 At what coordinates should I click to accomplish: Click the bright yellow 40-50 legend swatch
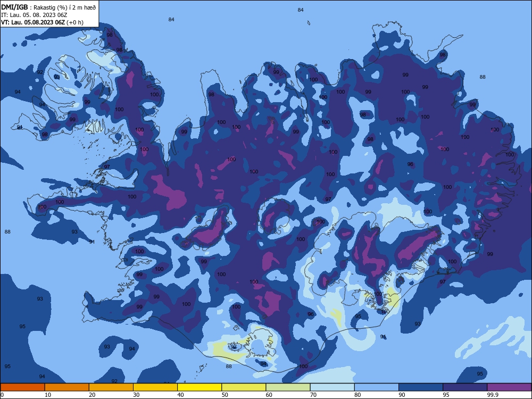pyautogui.click(x=199, y=387)
